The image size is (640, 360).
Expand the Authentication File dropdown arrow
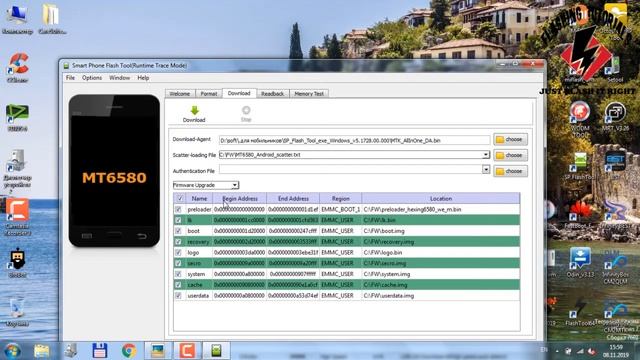(x=486, y=169)
